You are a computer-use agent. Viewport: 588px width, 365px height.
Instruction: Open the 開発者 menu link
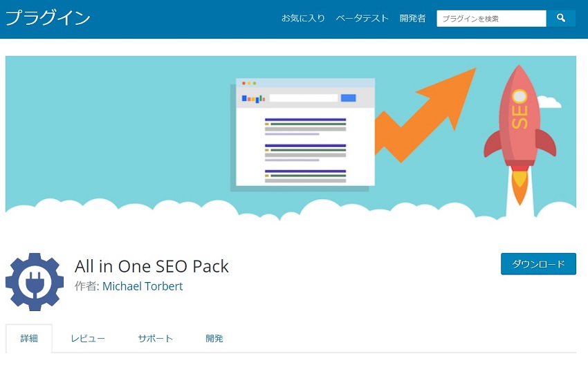coord(412,18)
